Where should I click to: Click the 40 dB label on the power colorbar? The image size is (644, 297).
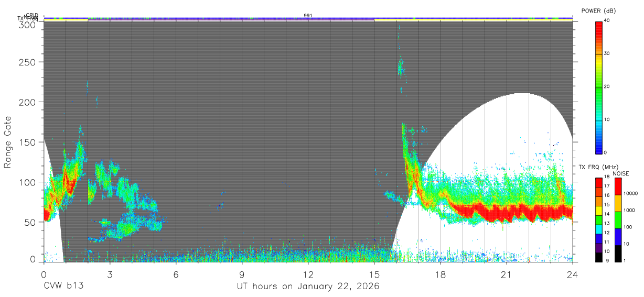[608, 20]
